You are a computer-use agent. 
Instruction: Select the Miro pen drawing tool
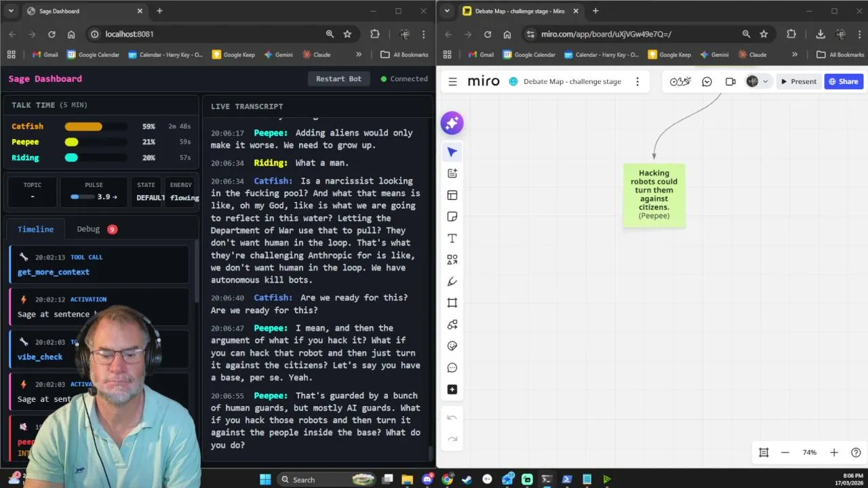[452, 281]
